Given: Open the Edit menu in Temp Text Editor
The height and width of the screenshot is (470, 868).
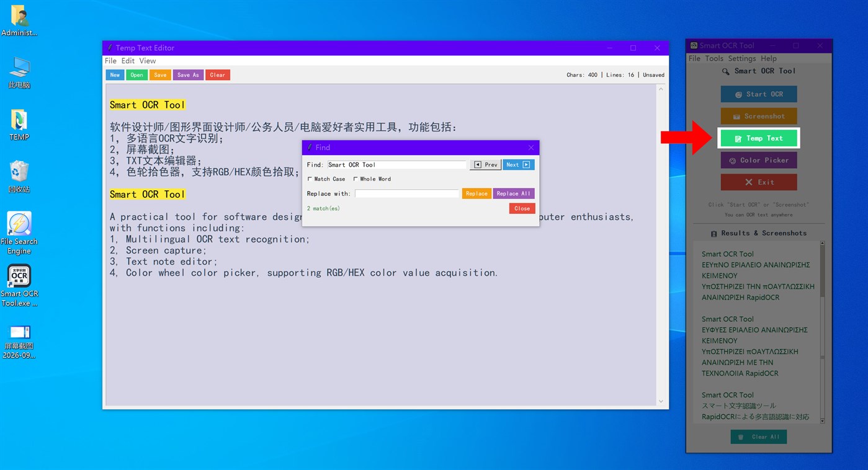Looking at the screenshot, I should (128, 61).
